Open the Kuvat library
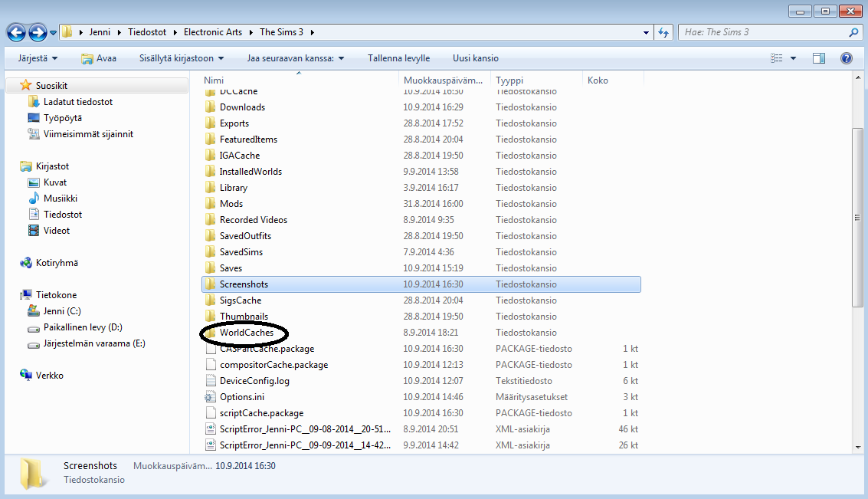The image size is (868, 499). click(x=55, y=182)
